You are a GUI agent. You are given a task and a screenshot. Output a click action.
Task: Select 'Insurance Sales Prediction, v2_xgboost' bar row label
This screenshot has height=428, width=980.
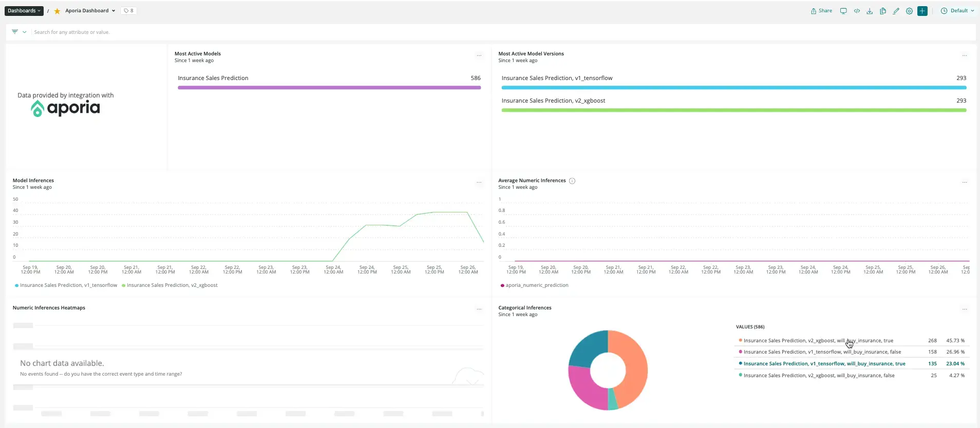click(553, 101)
